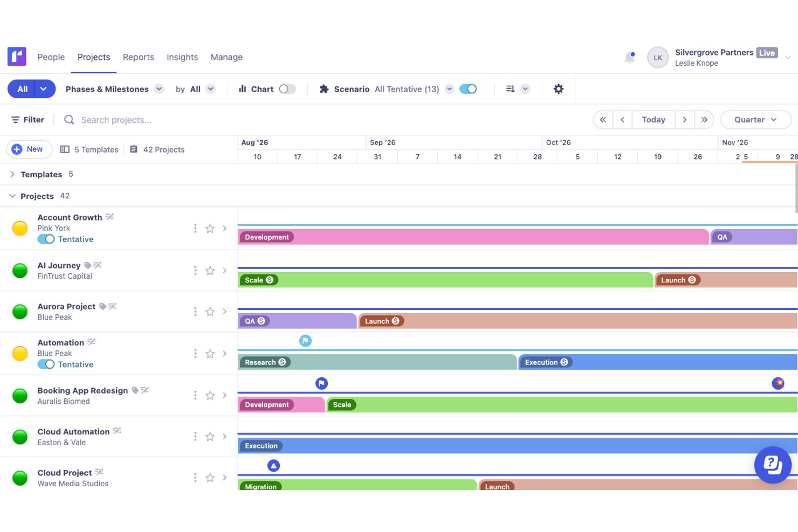Open account switcher chevron
The width and height of the screenshot is (798, 532).
[x=788, y=57]
